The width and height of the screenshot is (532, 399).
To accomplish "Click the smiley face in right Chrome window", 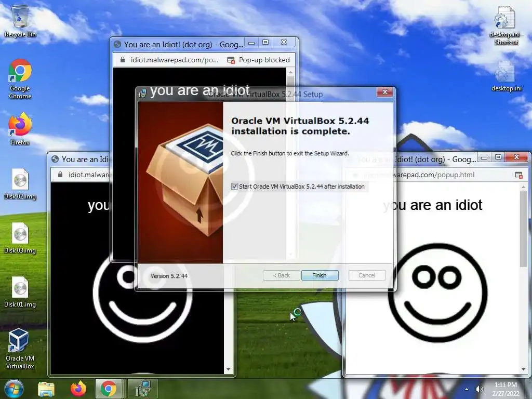I will (437, 292).
